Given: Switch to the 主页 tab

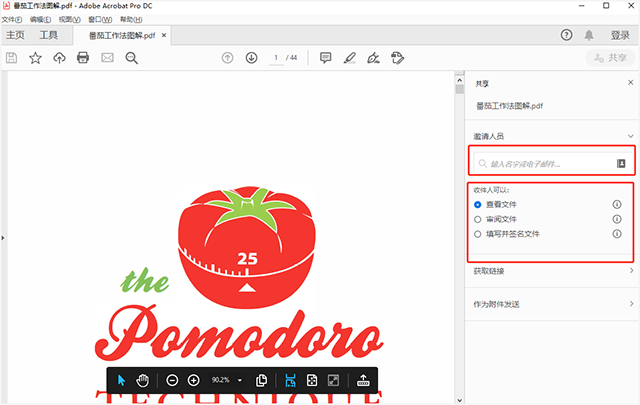Looking at the screenshot, I should pos(16,36).
